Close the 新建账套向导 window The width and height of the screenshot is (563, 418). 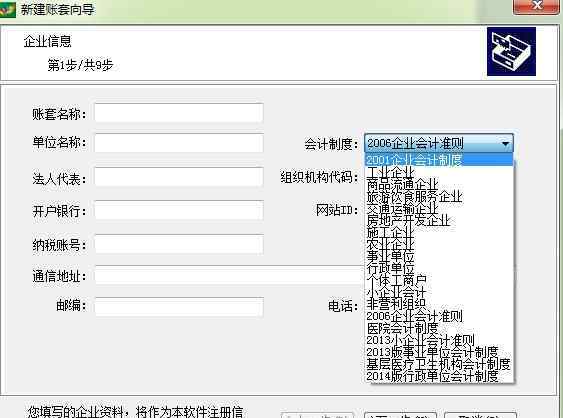(x=536, y=6)
